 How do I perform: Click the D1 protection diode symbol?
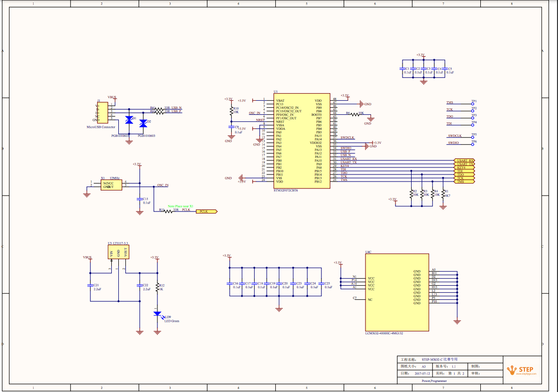(129, 120)
